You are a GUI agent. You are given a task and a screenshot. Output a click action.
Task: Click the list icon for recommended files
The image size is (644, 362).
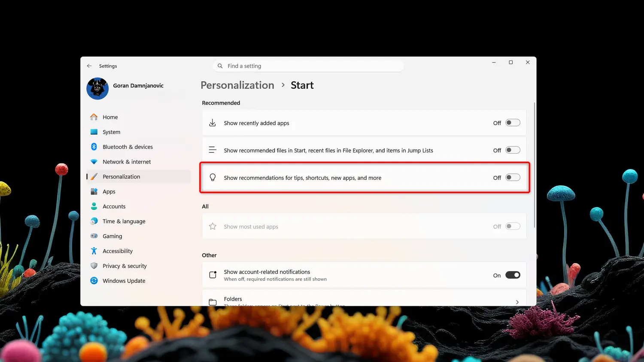click(213, 150)
